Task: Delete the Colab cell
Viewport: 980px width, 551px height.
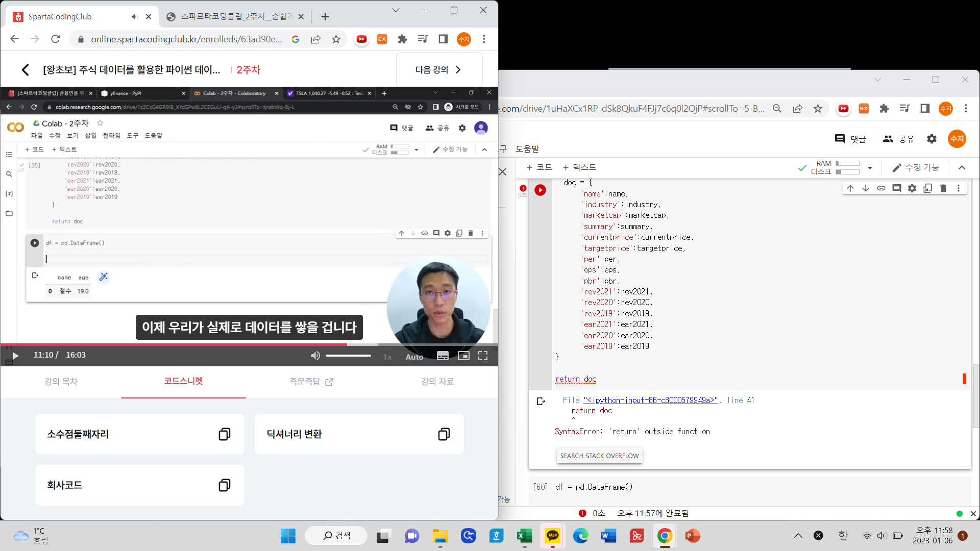Action: point(943,188)
